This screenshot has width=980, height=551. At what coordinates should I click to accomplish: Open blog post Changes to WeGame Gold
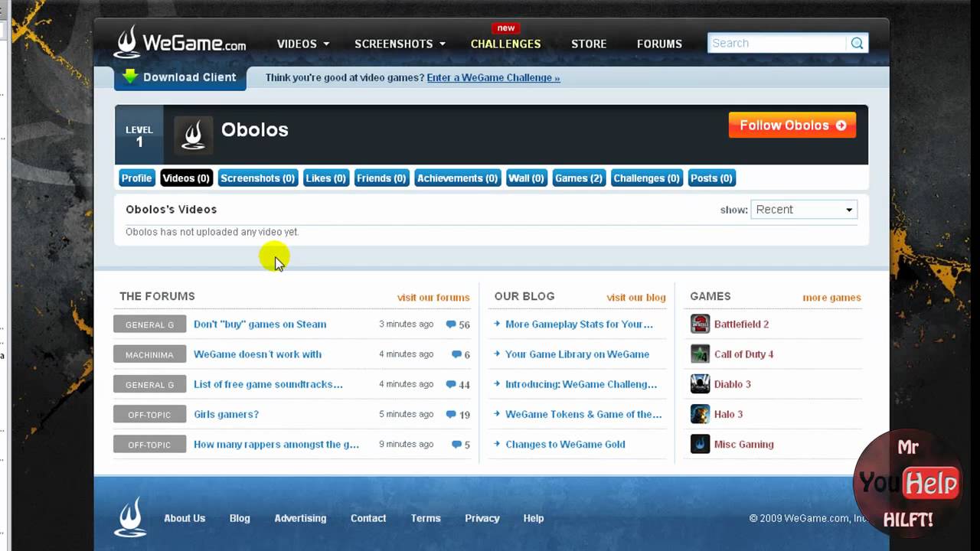(x=565, y=444)
